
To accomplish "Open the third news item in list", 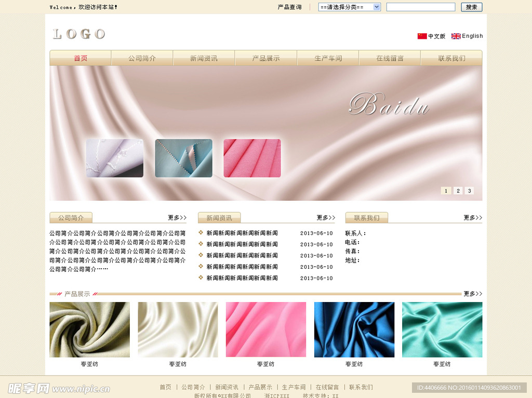I will pos(242,256).
